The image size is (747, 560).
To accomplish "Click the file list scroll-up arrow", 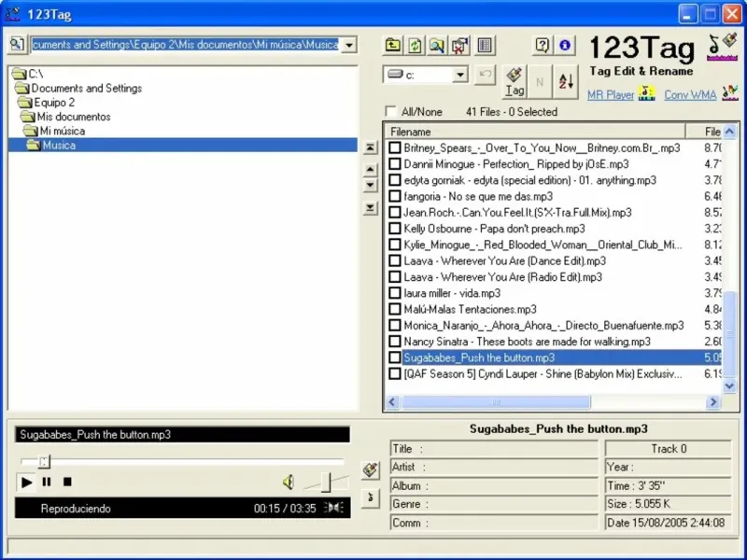I will pos(729,131).
